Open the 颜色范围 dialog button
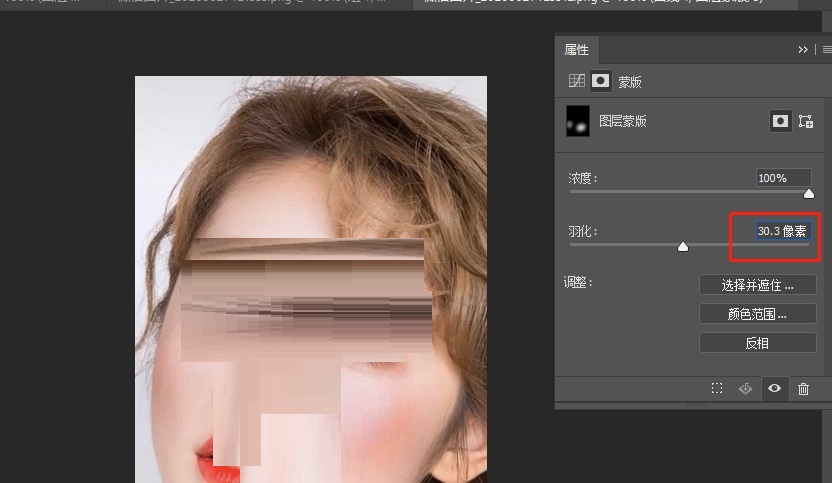Viewport: 832px width, 483px height. 757,314
